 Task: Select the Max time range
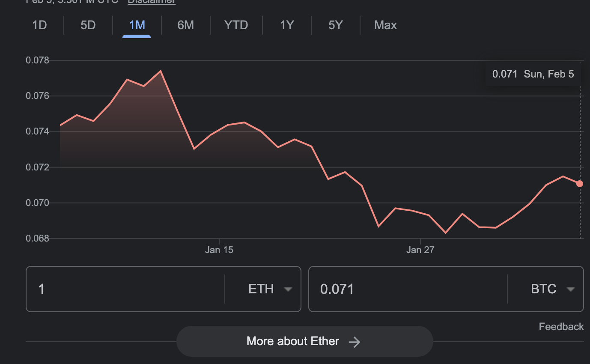(385, 25)
